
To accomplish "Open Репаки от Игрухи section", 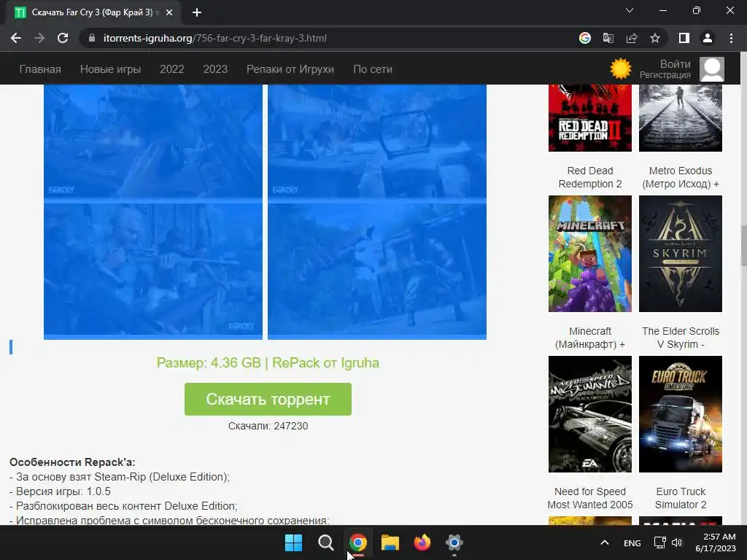I will coord(290,69).
